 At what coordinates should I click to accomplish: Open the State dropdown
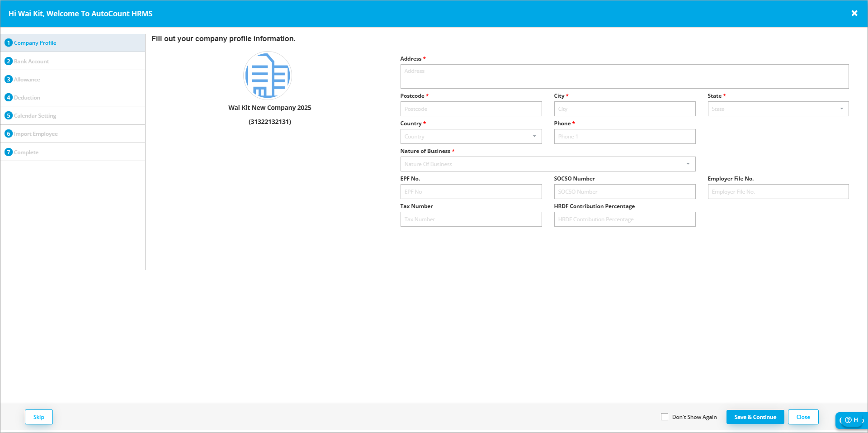point(778,109)
